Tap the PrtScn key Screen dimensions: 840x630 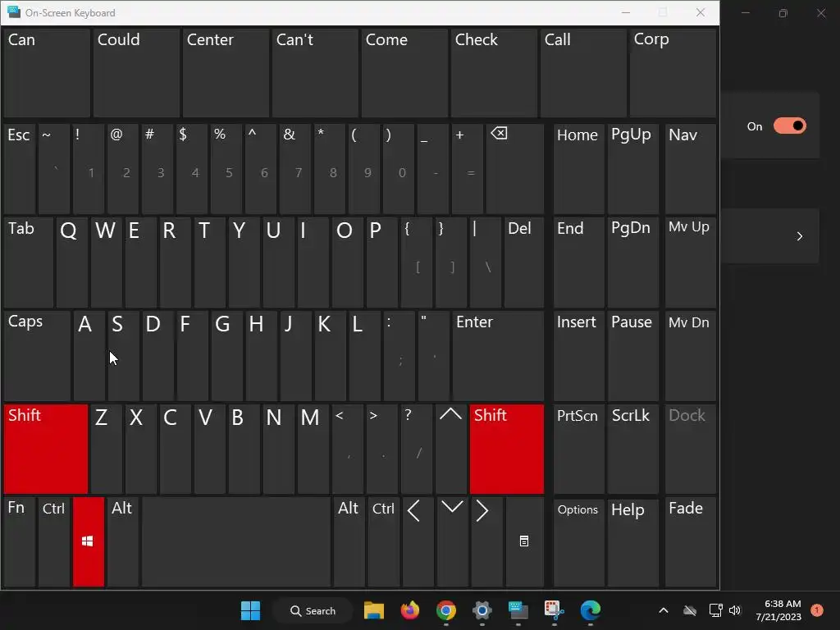point(578,449)
